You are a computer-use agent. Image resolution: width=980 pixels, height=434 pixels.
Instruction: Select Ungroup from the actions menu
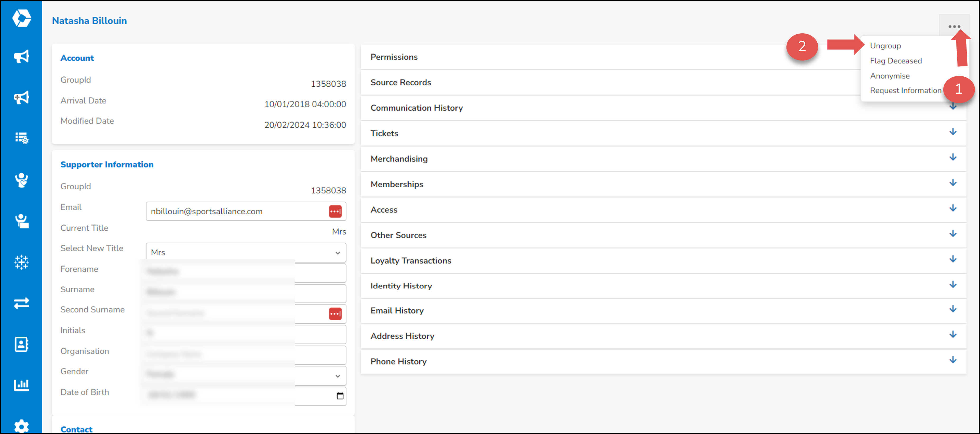pos(886,45)
